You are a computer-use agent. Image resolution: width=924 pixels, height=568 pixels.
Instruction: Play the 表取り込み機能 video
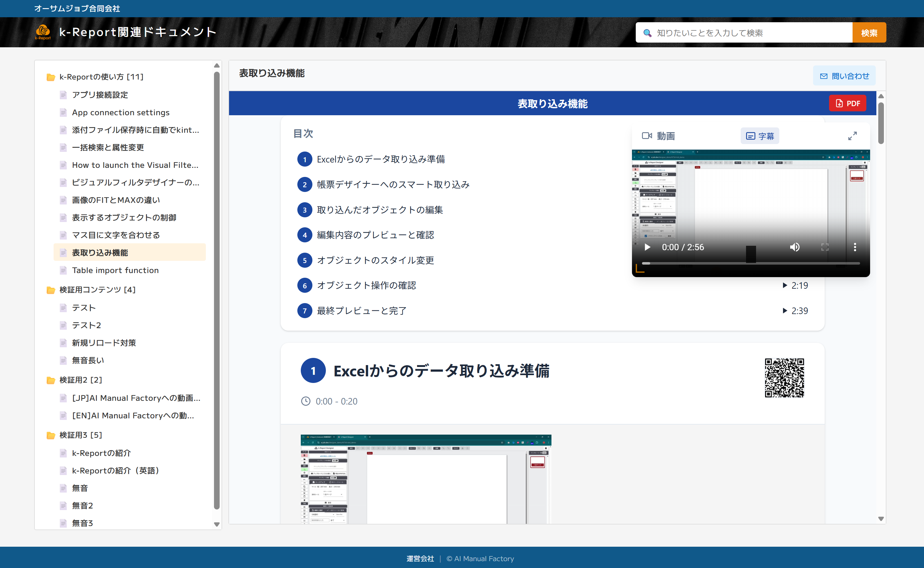[x=647, y=247]
